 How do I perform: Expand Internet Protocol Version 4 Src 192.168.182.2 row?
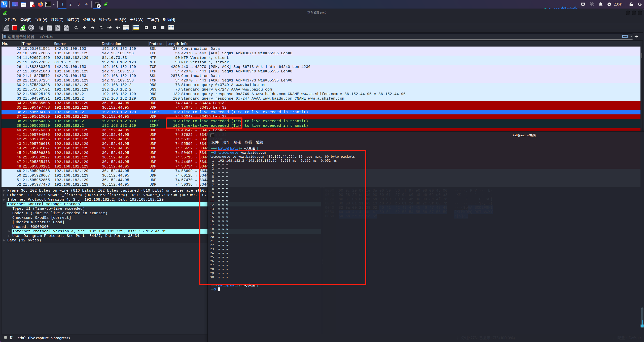[x=4, y=200]
